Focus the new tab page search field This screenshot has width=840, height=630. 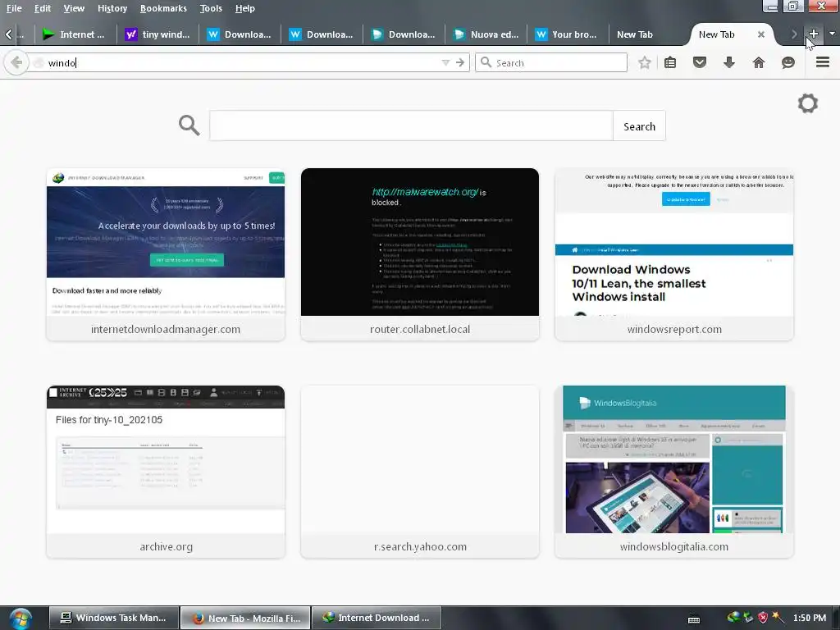[x=411, y=126]
